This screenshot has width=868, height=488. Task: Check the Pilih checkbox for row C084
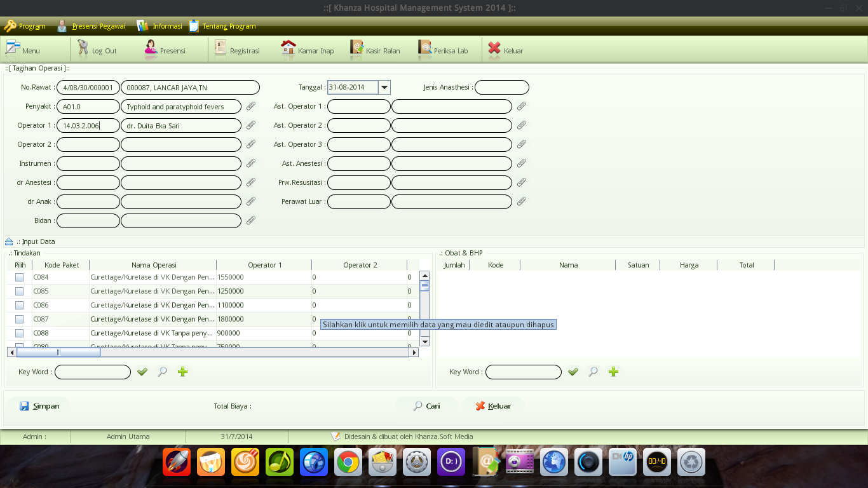19,277
